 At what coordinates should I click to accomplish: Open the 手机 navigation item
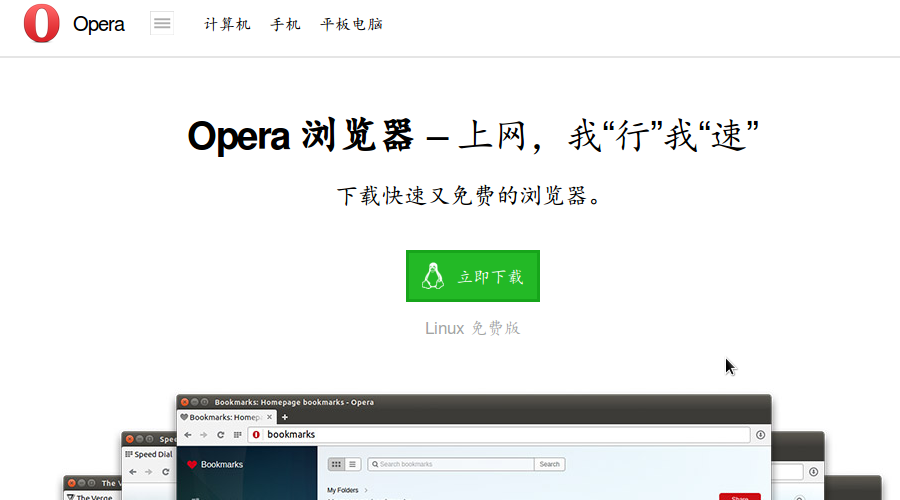point(285,24)
